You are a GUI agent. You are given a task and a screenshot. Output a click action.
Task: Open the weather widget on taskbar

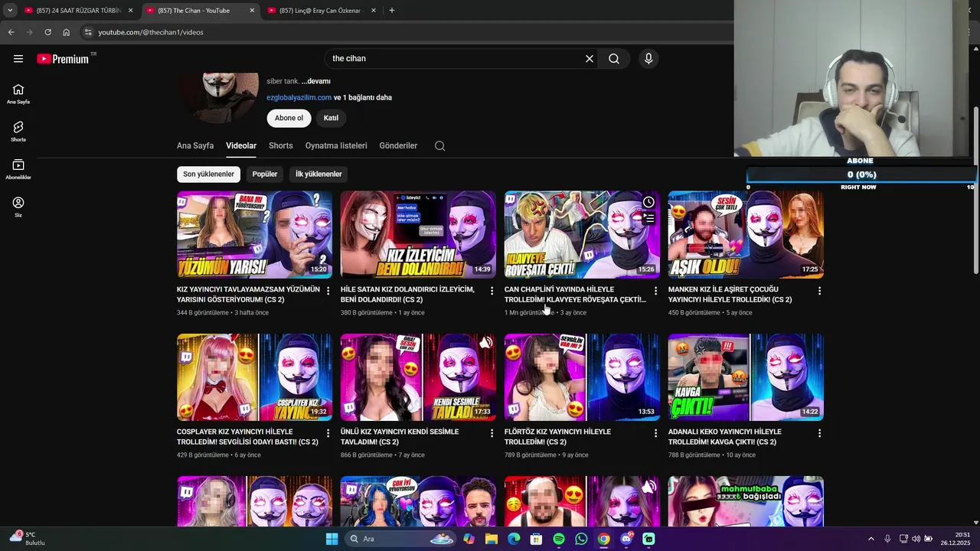tap(27, 539)
